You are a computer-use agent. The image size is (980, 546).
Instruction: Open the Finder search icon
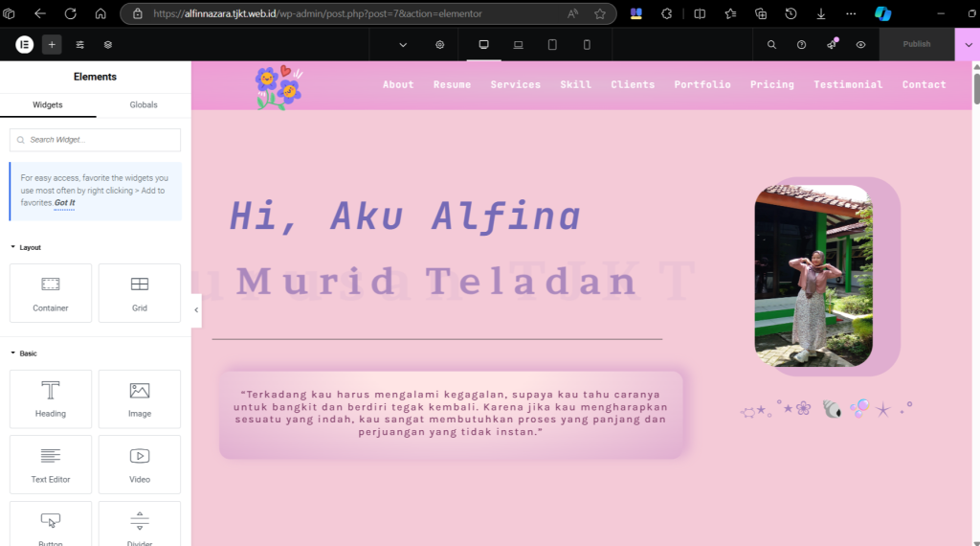point(772,44)
